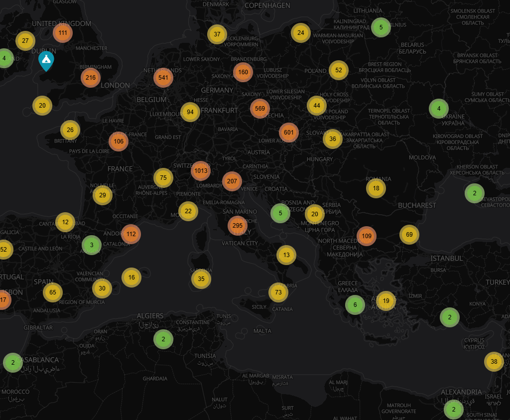The width and height of the screenshot is (510, 420).
Task: Open the green 6 cluster in Greece
Action: point(355,305)
